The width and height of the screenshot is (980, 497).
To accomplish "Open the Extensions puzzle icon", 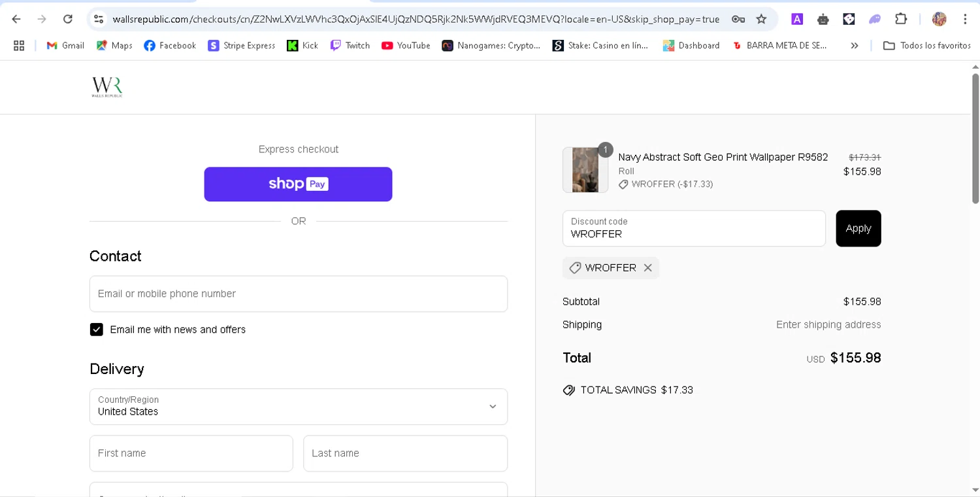I will coord(901,19).
